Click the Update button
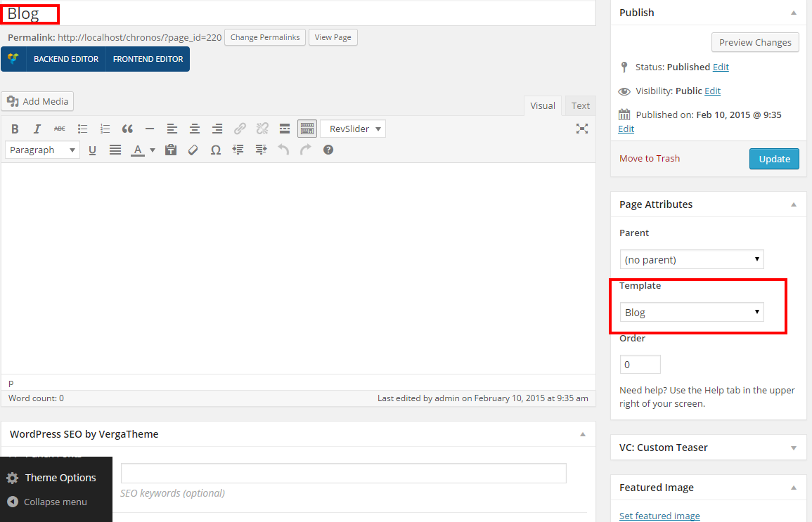Screen dimensions: 812x522 point(774,159)
